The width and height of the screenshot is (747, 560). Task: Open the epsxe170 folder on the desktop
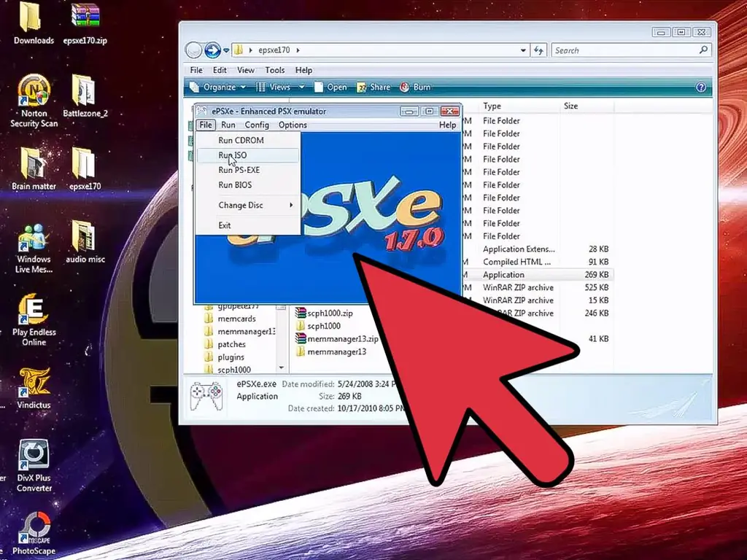tap(85, 169)
